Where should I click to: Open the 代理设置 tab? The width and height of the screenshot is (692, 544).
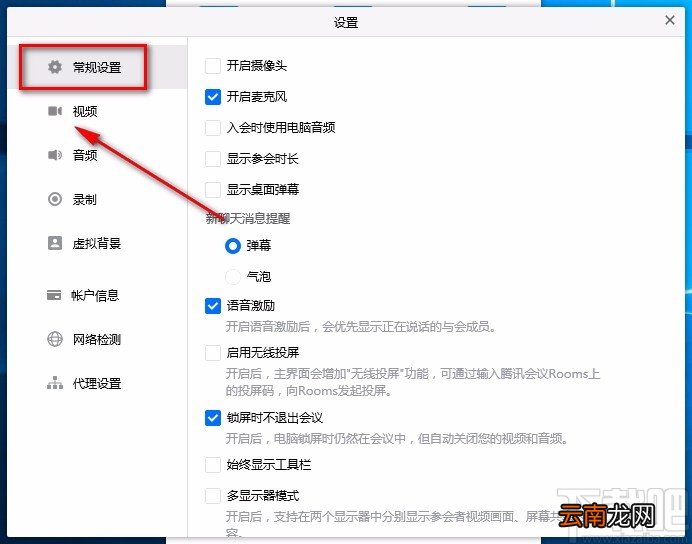(x=97, y=383)
